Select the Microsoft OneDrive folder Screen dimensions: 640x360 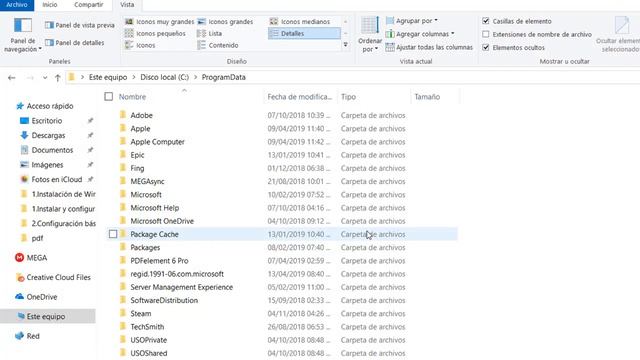click(x=162, y=221)
